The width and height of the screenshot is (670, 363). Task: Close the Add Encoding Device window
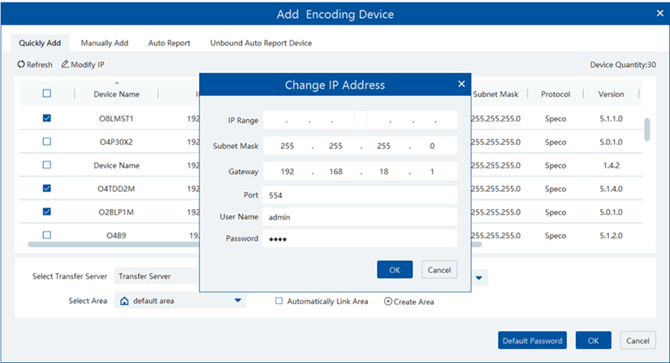[660, 13]
